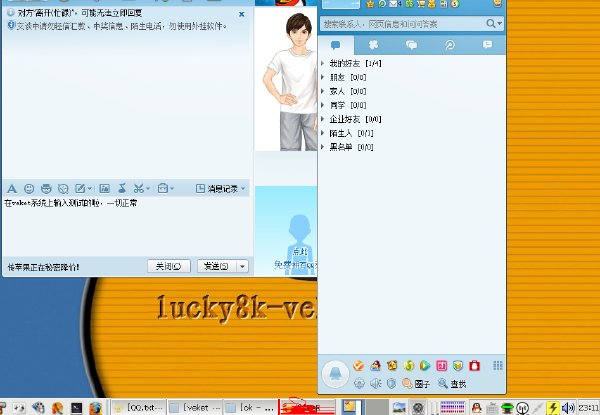Start the scissors screenshot tool
Image resolution: width=600 pixels, height=415 pixels.
(139, 188)
